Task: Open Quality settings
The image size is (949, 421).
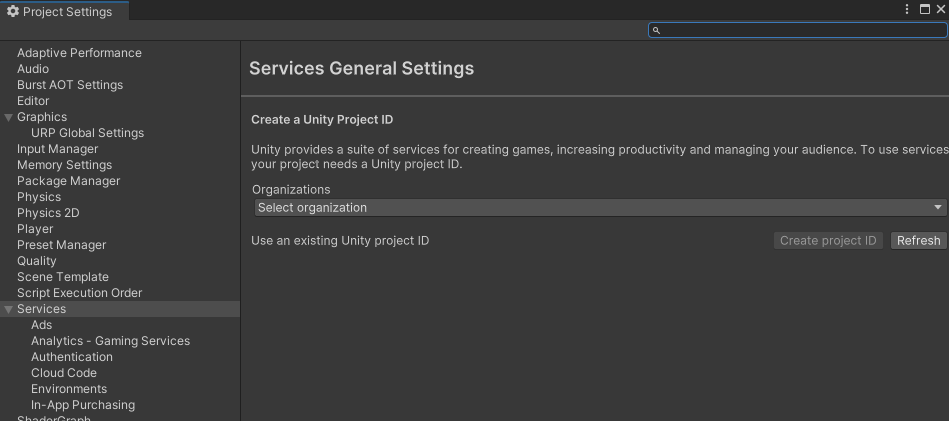Action: point(36,261)
